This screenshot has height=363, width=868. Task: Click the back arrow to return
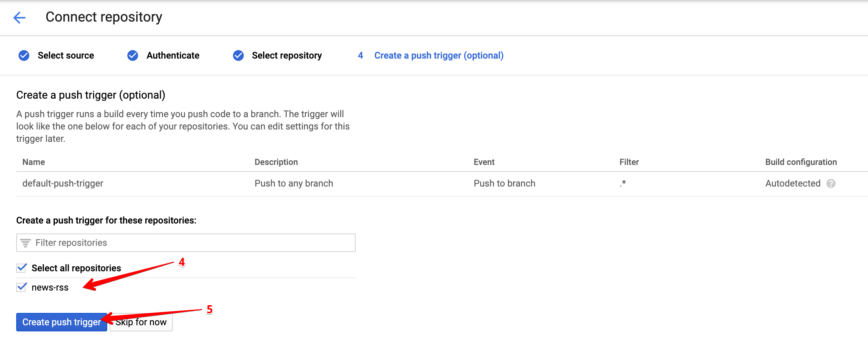click(x=19, y=17)
